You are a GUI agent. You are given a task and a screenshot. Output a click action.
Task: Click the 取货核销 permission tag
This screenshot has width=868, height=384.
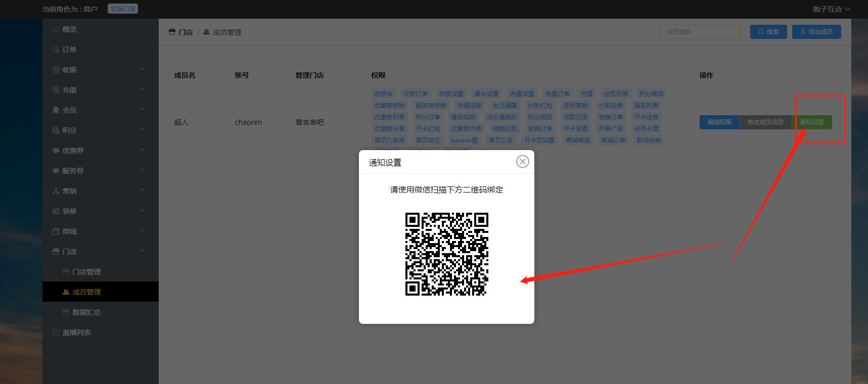click(x=648, y=140)
